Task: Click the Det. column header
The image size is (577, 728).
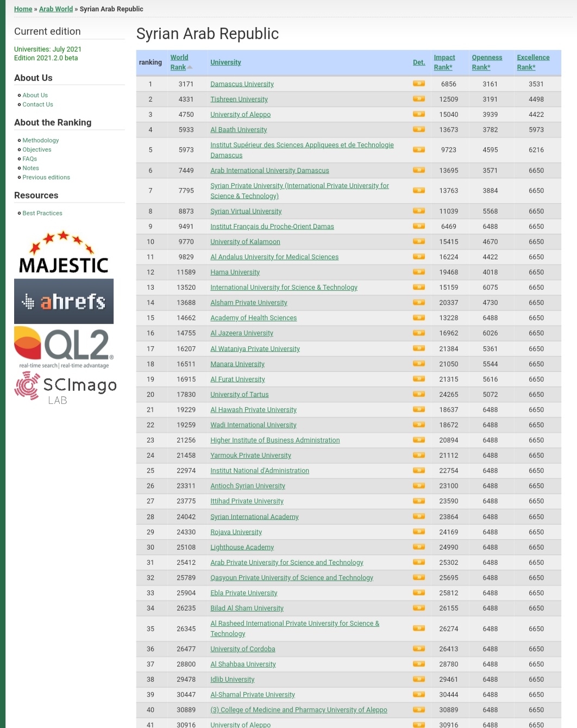Action: [419, 63]
